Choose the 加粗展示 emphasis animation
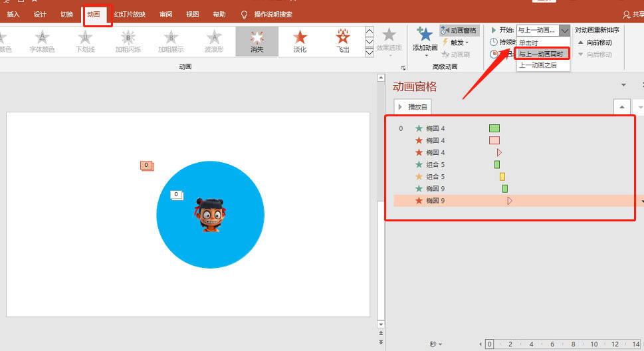This screenshot has height=351, width=644. (171, 41)
